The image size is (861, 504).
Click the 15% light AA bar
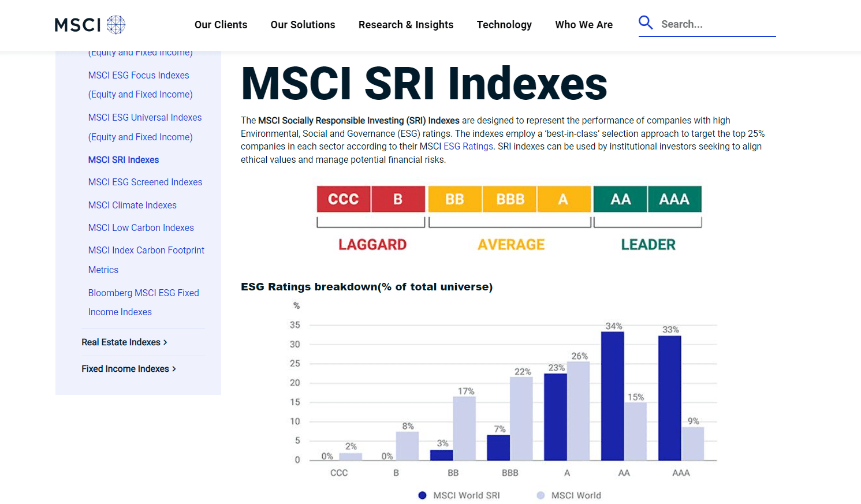click(x=636, y=431)
